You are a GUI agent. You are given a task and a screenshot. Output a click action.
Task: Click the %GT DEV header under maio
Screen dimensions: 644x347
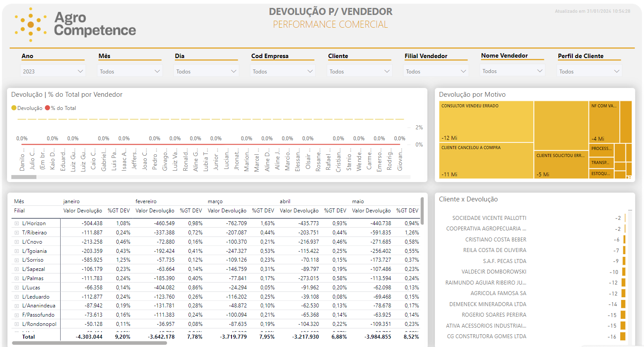point(407,211)
